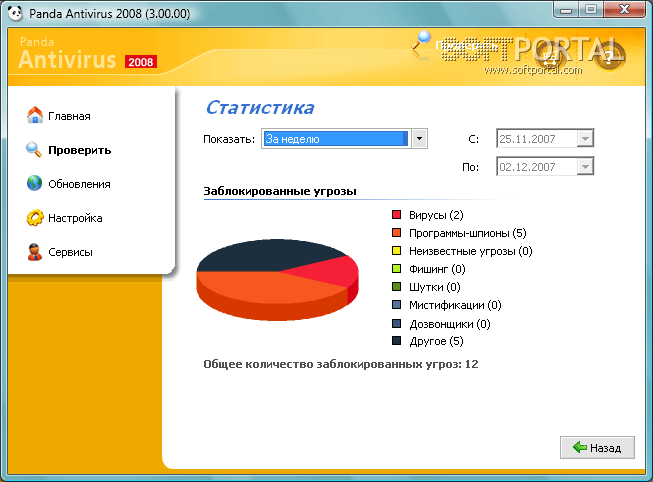This screenshot has width=653, height=482.
Task: Click the red pie chart slice
Action: point(329,271)
